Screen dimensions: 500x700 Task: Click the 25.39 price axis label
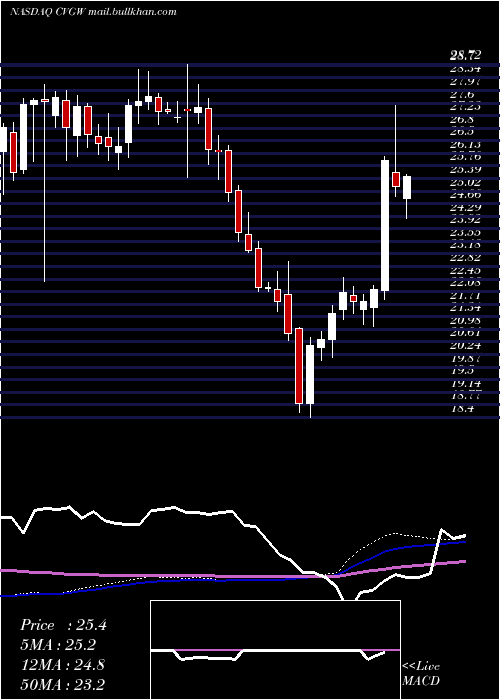(x=465, y=170)
